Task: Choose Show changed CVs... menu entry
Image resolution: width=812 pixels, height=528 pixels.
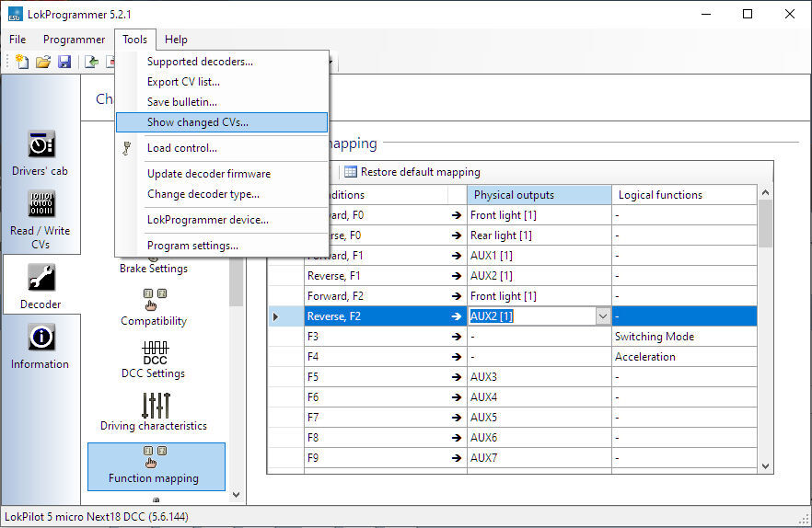Action: [x=222, y=122]
